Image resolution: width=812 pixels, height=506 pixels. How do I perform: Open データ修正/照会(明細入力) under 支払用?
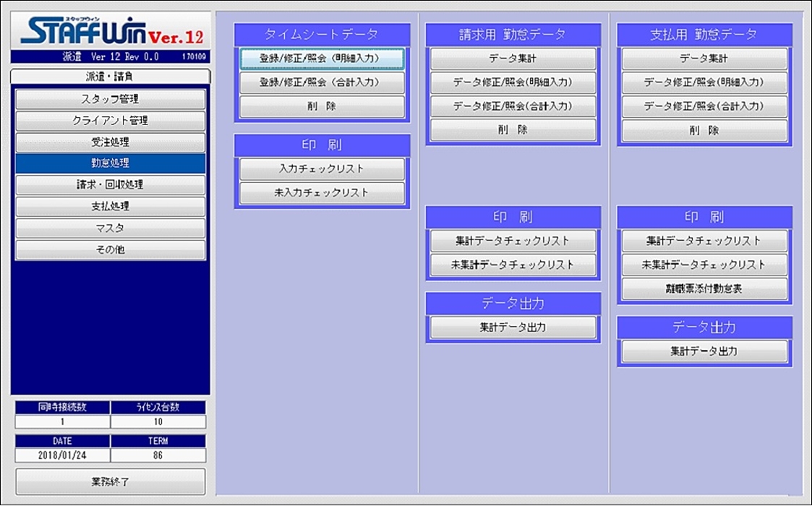(705, 83)
